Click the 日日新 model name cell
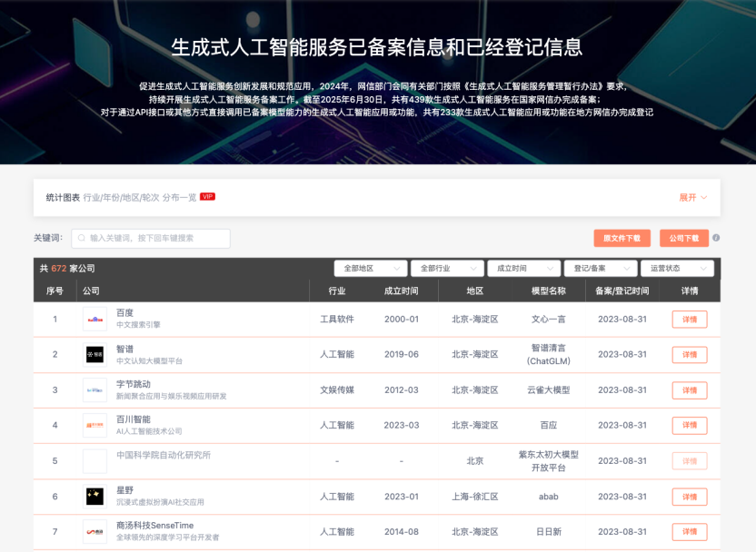This screenshot has width=756, height=552. 549,532
